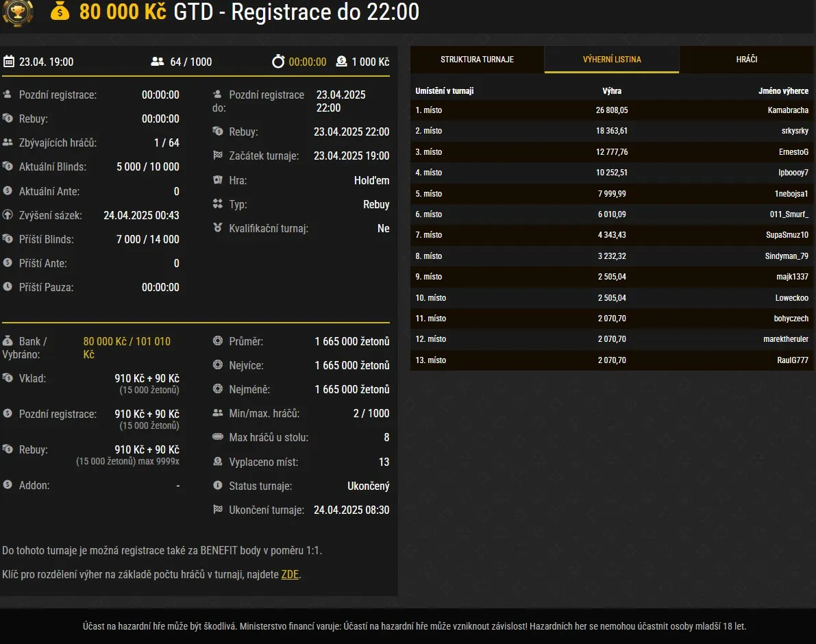Click the trophy logo in the top-left corner
The width and height of the screenshot is (816, 644).
click(17, 13)
